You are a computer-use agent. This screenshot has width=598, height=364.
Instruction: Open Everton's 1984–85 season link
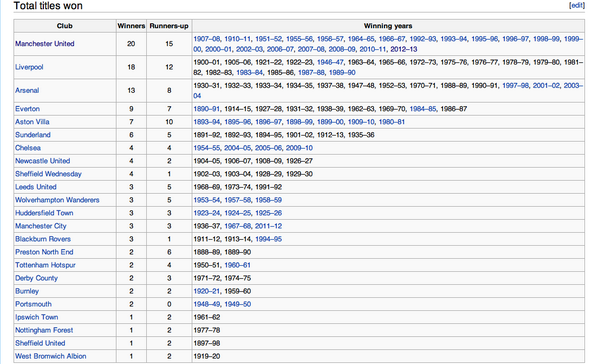[x=423, y=109]
